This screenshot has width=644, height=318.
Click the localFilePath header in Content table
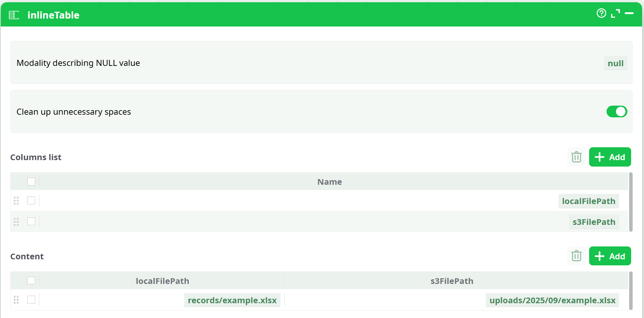pyautogui.click(x=162, y=281)
